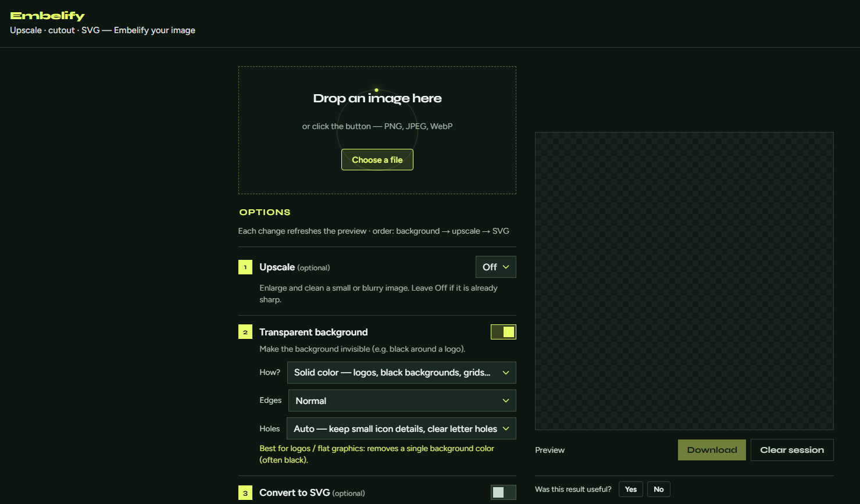Click the 'or click the button — PNG, JPEG, WebP' text

(377, 126)
